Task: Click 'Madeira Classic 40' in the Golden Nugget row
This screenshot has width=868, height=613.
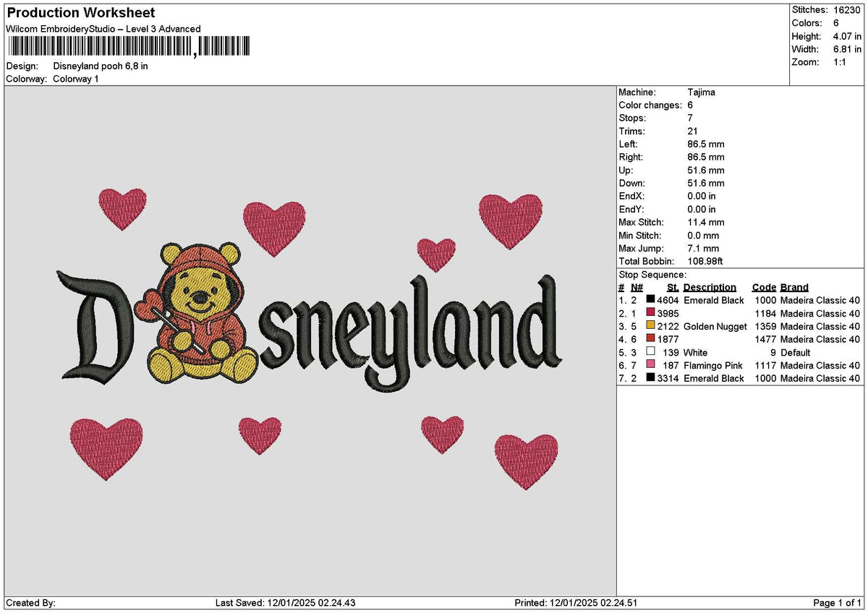Action: (820, 327)
